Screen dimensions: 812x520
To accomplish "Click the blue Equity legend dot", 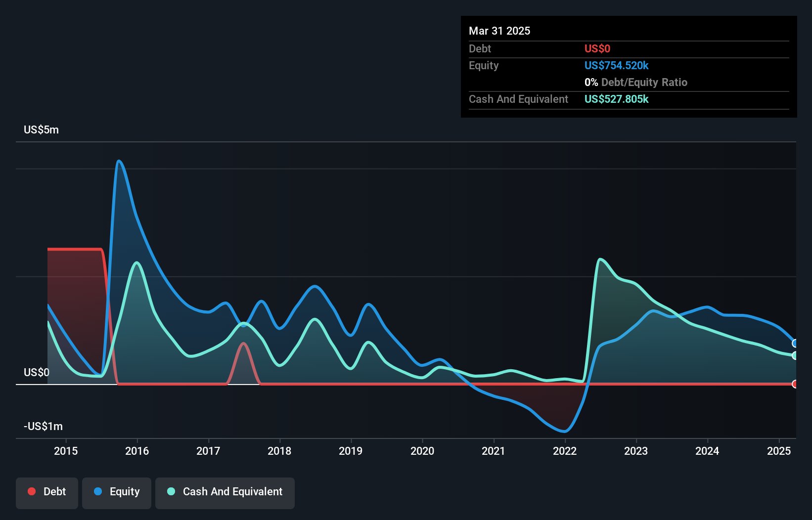I will [x=98, y=491].
